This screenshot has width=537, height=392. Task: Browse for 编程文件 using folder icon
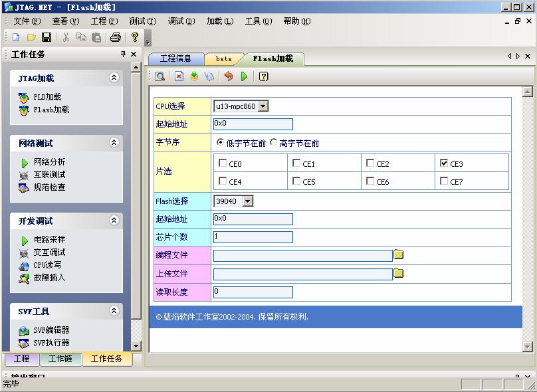click(399, 254)
